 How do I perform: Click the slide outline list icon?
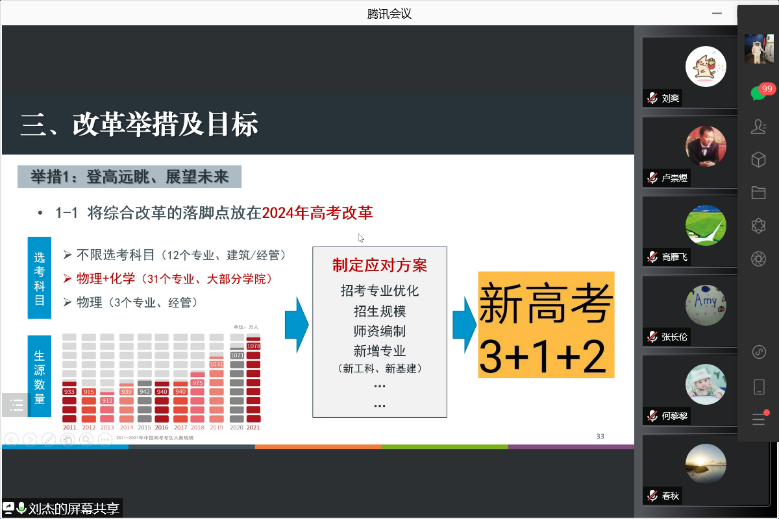[x=16, y=405]
